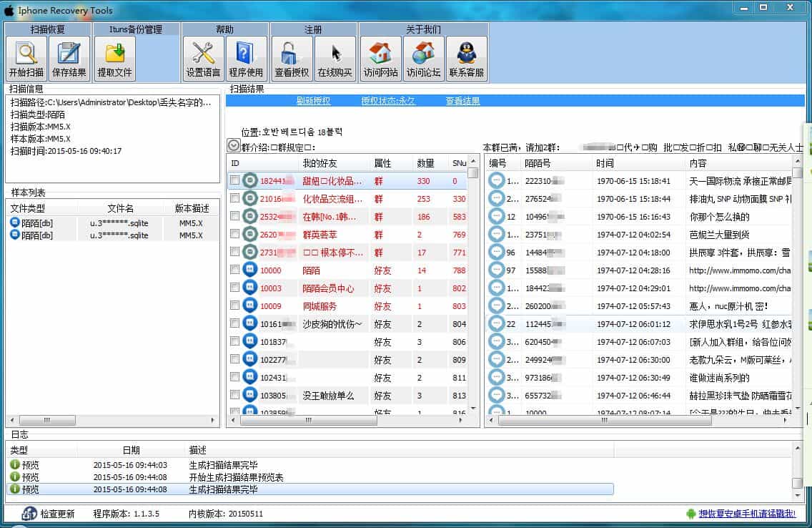Open the 关于我们 ribbon tab
Viewport: 812px width, 528px height.
pos(423,29)
